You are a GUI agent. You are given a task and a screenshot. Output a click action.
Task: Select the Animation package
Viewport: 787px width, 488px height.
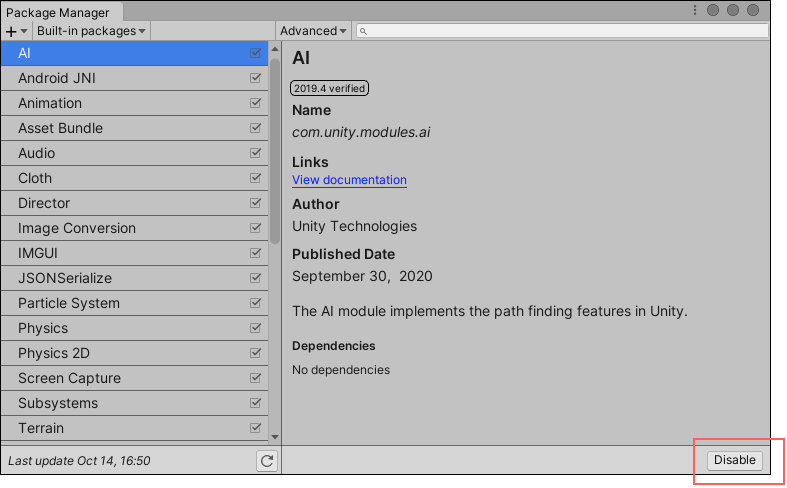[135, 103]
